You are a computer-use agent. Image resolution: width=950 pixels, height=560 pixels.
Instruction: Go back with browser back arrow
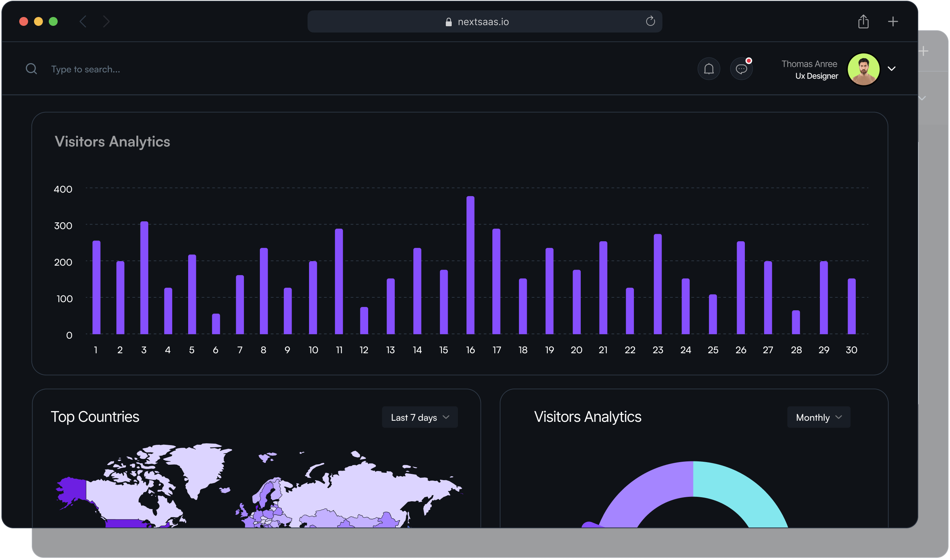[84, 21]
